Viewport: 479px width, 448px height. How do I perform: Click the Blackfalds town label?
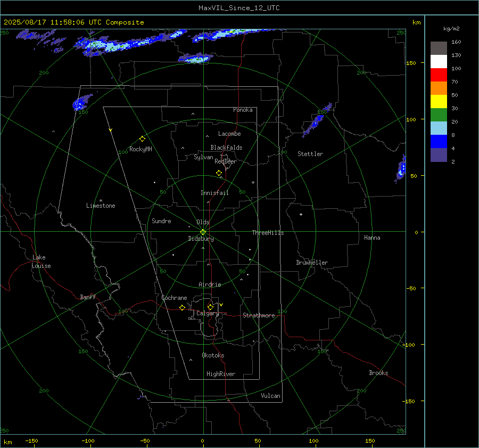pyautogui.click(x=226, y=148)
